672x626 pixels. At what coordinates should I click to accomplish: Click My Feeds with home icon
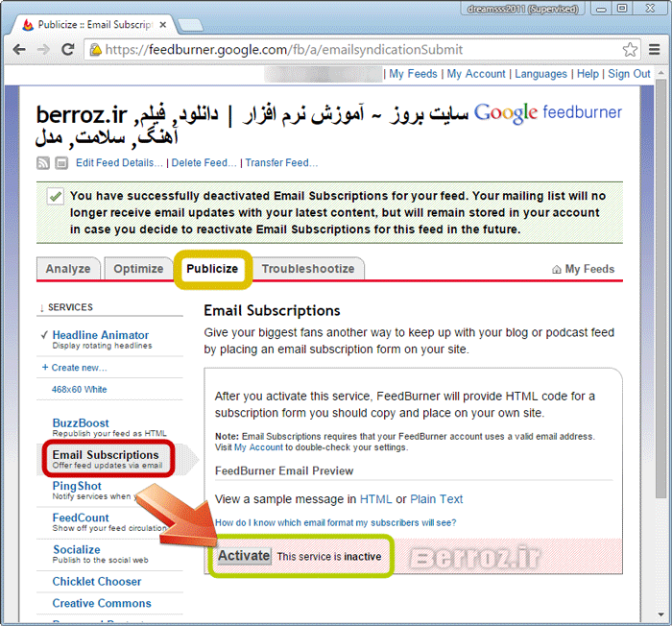coord(584,269)
